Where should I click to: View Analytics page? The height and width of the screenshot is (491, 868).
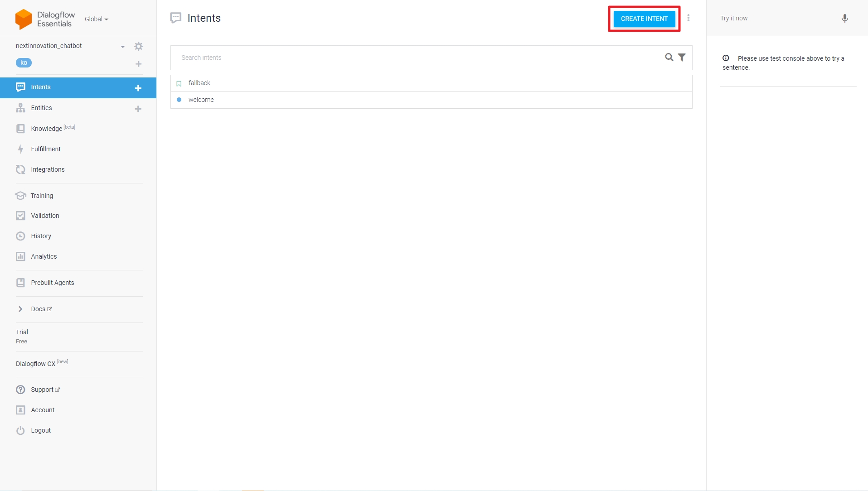(44, 256)
